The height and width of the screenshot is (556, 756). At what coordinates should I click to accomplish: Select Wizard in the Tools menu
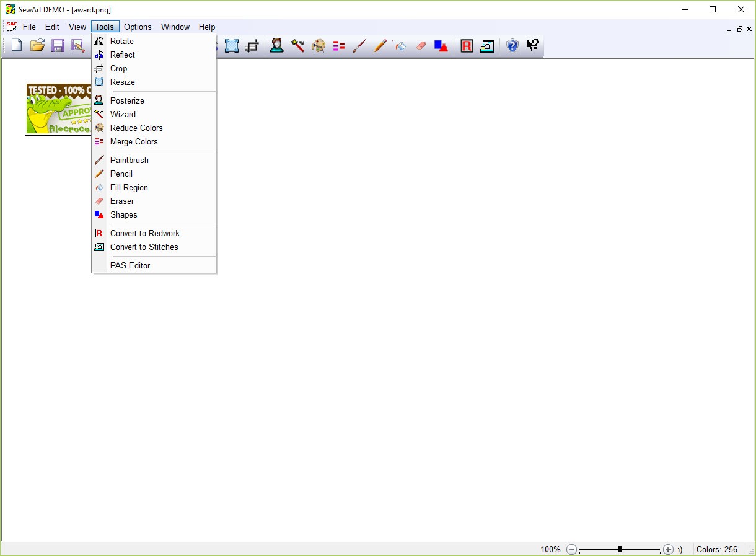[x=123, y=114]
